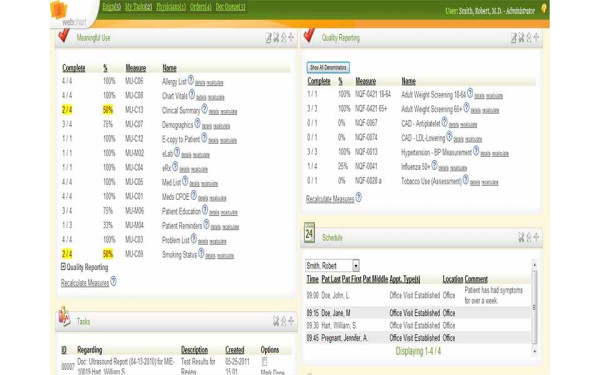Sort Schedule by Time column

[x=313, y=279]
